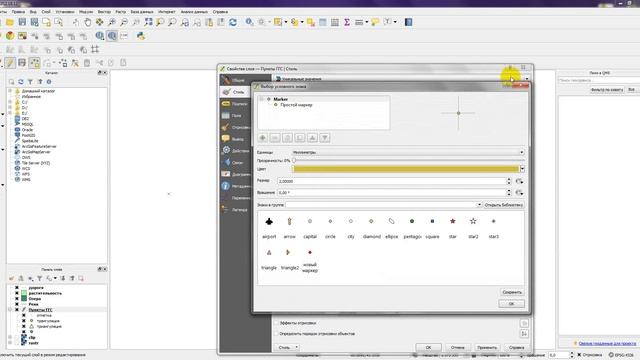This screenshot has width=640, height=360.
Task: Open the statistics summary sigma icon
Action: (347, 22)
